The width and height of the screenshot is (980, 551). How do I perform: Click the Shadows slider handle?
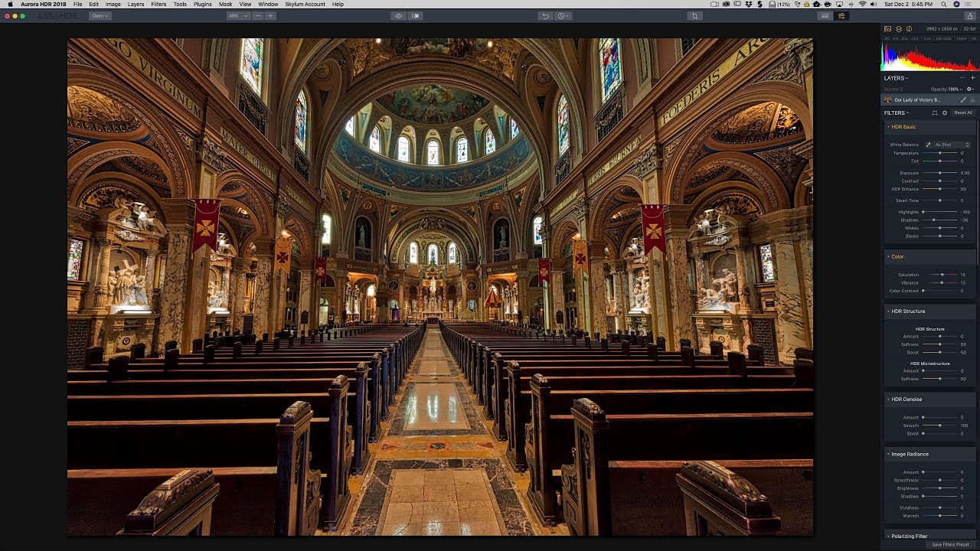[933, 220]
